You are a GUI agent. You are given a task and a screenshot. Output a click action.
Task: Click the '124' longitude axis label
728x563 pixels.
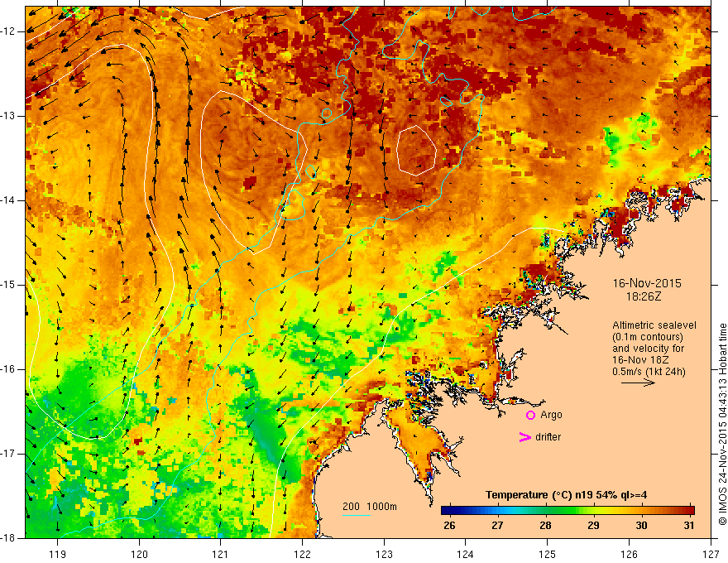click(x=466, y=554)
